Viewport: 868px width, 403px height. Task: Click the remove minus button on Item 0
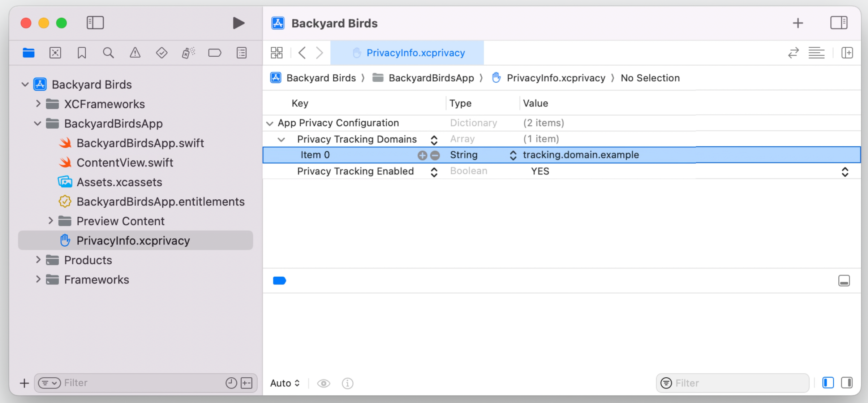[435, 155]
